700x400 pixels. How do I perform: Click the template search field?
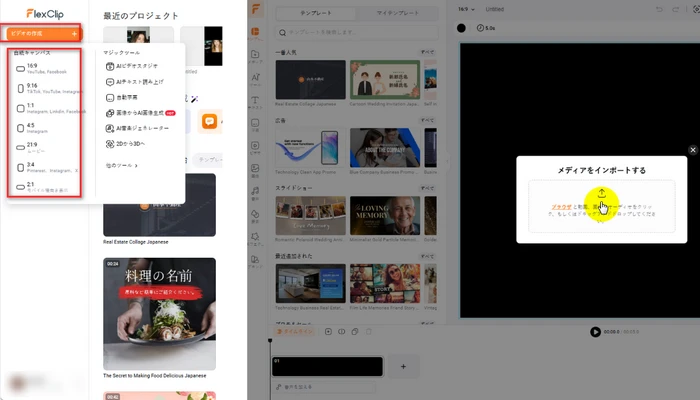tap(340, 33)
